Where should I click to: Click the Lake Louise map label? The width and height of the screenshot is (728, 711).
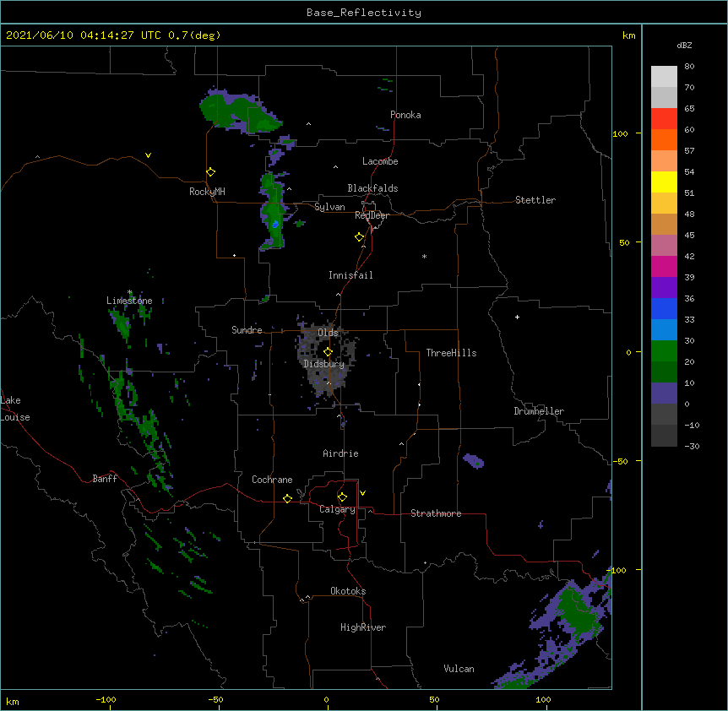point(15,409)
